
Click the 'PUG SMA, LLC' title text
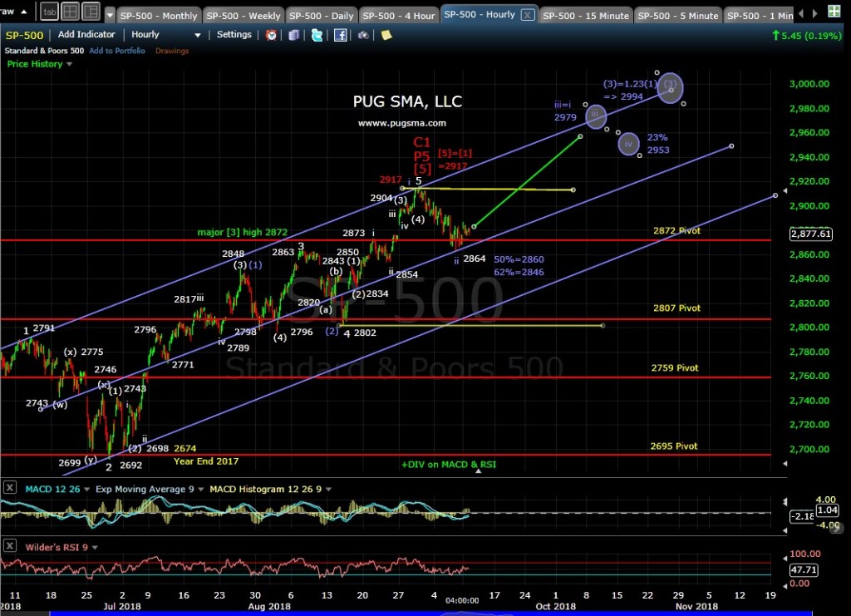pos(407,101)
